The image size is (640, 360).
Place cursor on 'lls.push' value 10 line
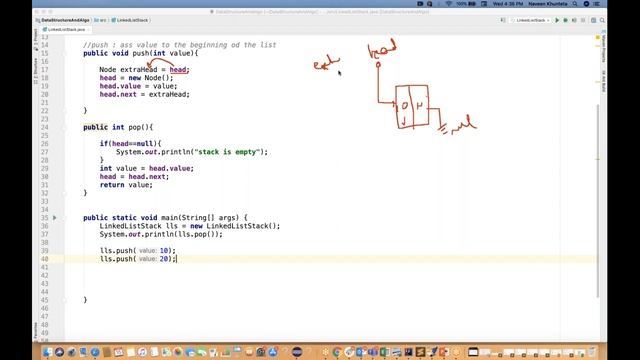[138, 251]
